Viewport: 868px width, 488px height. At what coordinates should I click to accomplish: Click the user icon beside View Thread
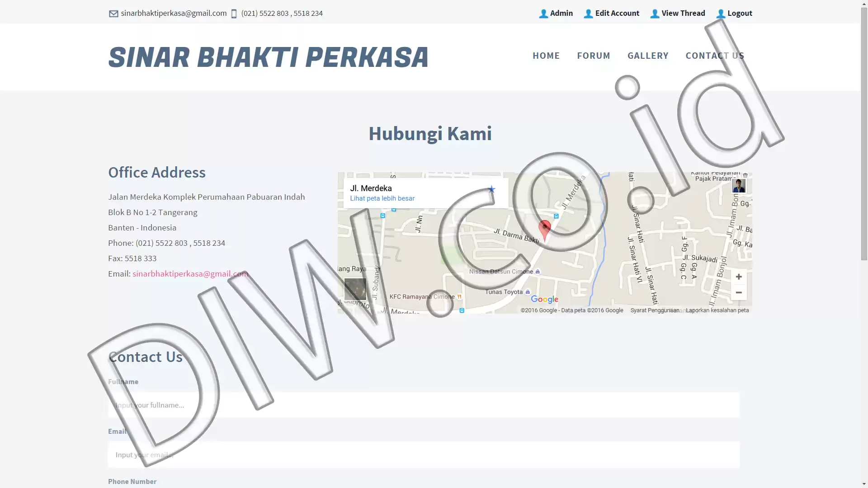click(655, 14)
